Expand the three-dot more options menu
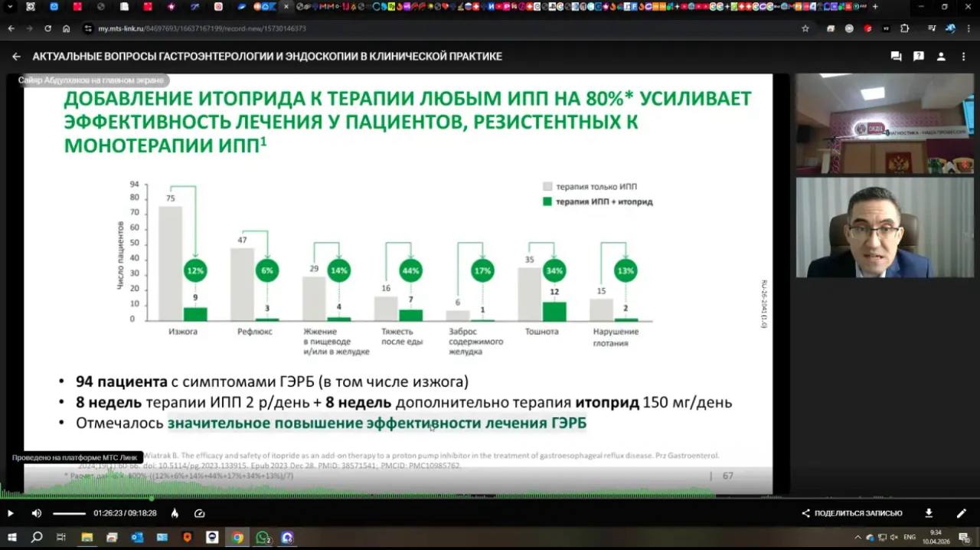 [x=963, y=57]
